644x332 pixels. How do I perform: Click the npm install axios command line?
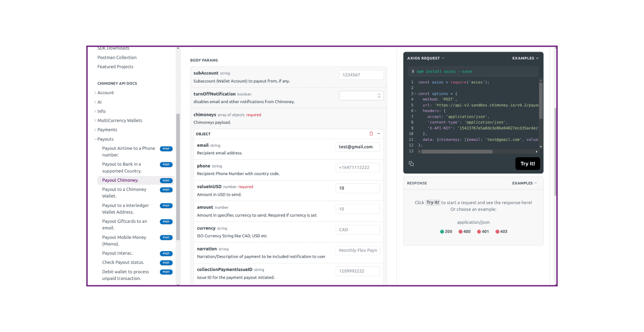tap(473, 71)
